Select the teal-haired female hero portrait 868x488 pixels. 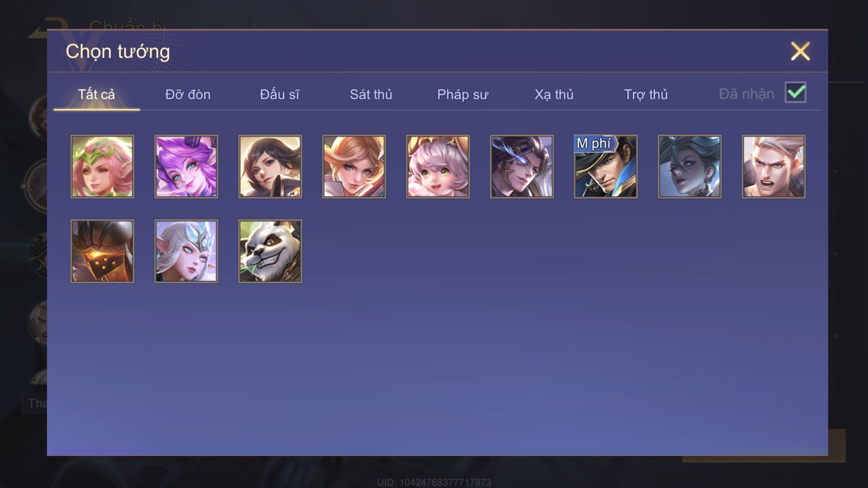tap(690, 167)
